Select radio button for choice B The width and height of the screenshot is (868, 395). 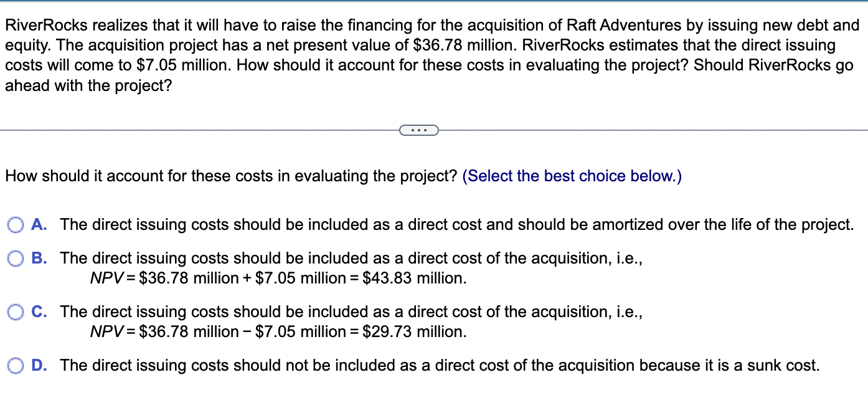click(x=15, y=259)
